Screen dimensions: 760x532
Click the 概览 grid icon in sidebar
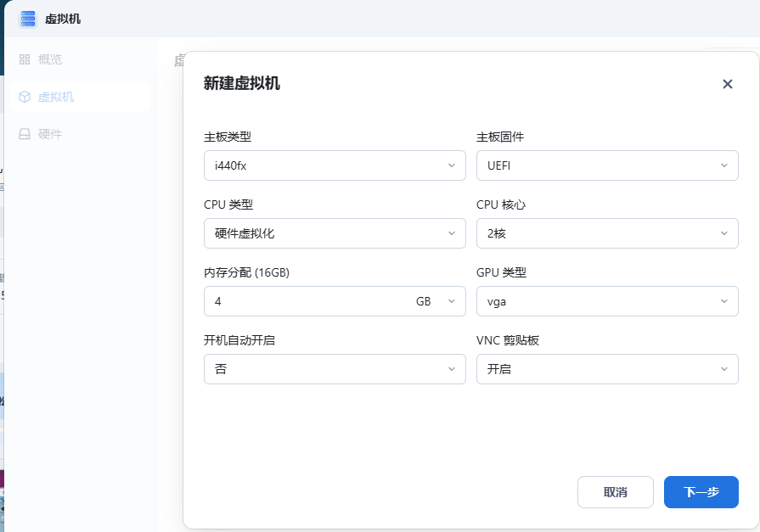point(25,59)
